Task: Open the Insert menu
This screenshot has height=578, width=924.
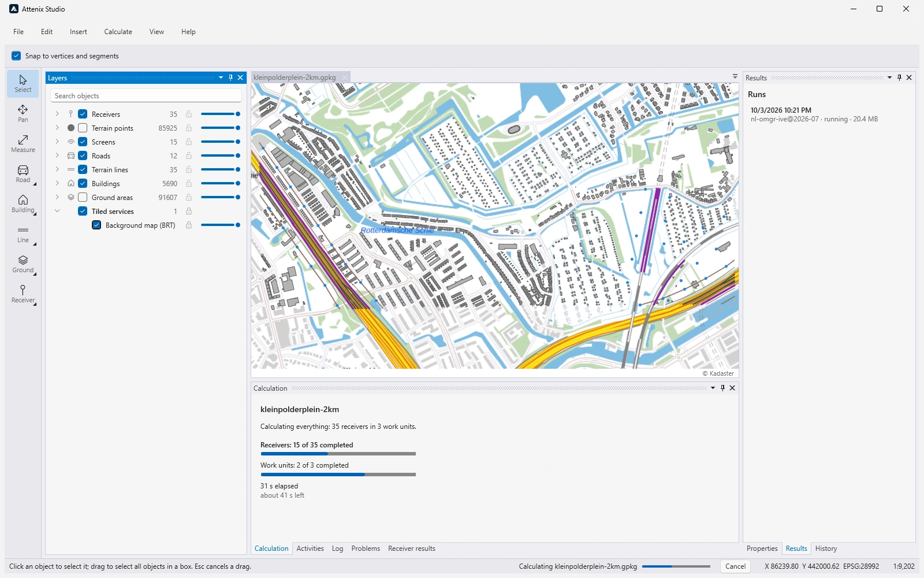Action: pyautogui.click(x=79, y=32)
